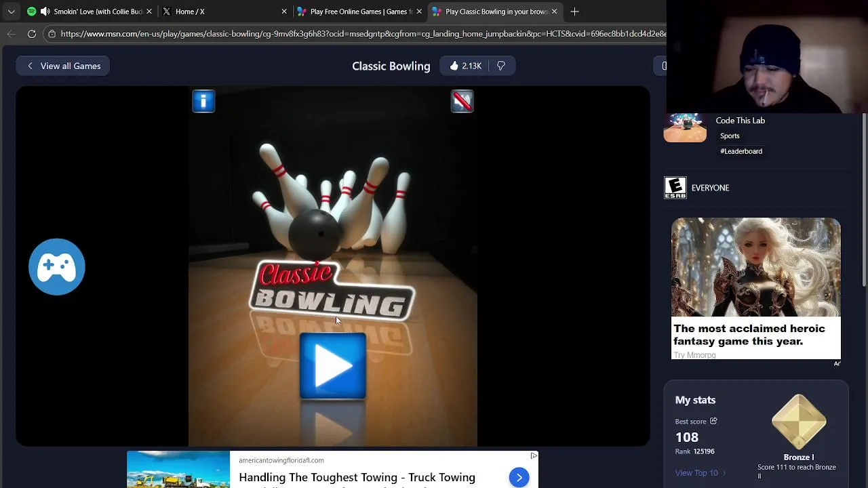Click the Rank 125196 text
Screen dimensions: 868x488
pyautogui.click(x=694, y=451)
